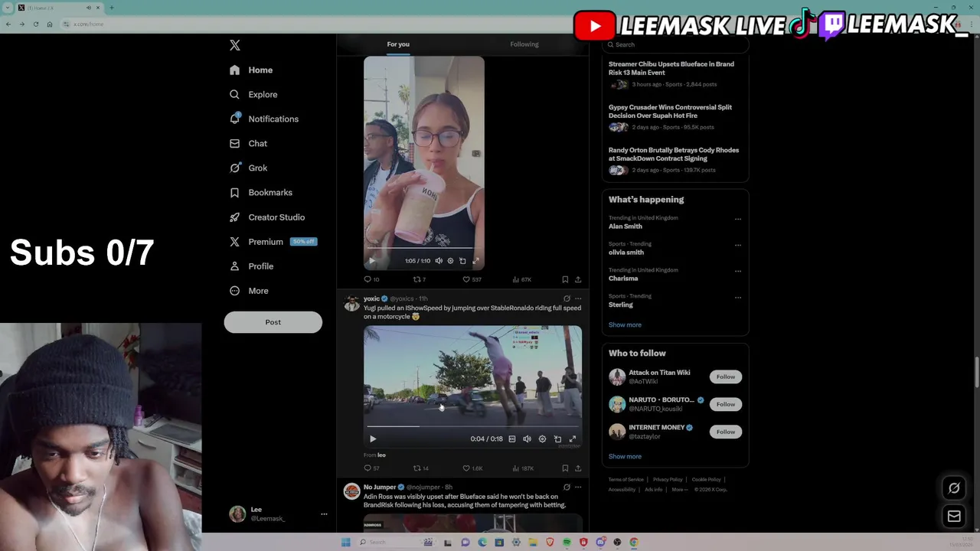Open the messages floating envelope button
The width and height of the screenshot is (980, 551).
[x=954, y=517]
